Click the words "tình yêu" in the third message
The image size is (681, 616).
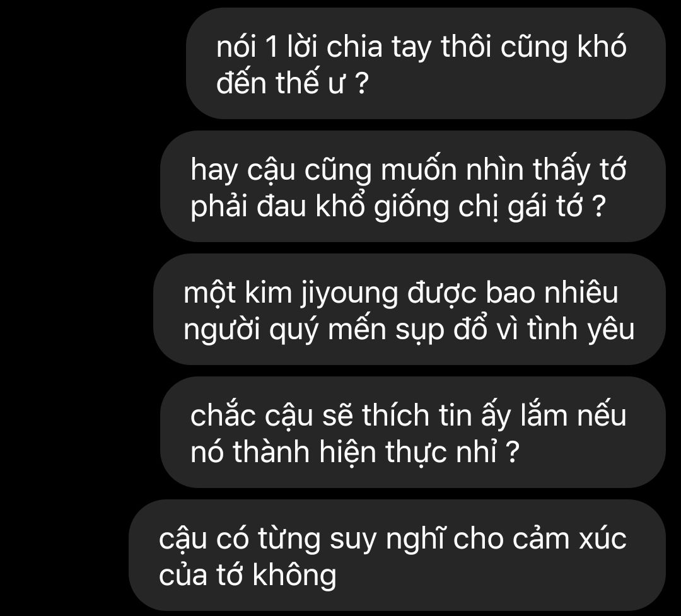click(x=581, y=329)
